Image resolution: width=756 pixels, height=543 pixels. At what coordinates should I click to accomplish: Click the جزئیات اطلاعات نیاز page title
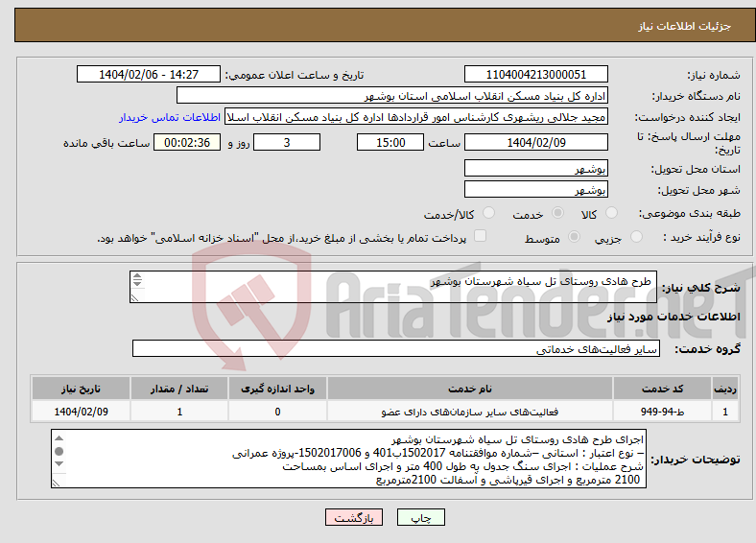point(684,26)
